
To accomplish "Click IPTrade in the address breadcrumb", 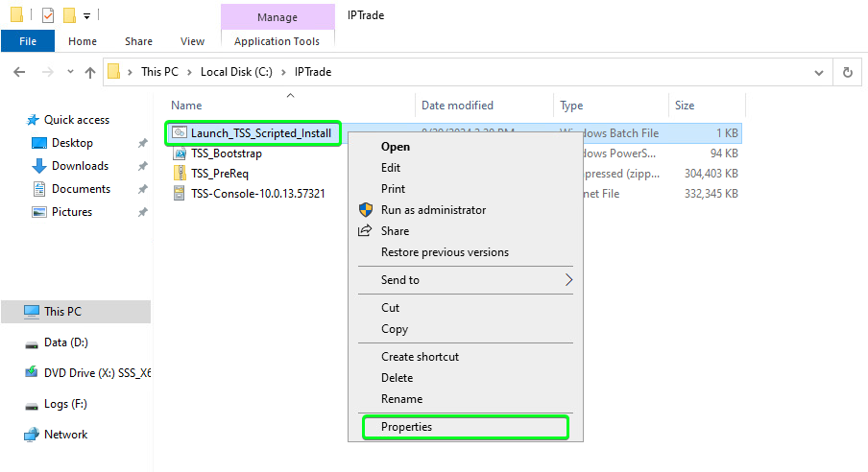I will [x=313, y=72].
